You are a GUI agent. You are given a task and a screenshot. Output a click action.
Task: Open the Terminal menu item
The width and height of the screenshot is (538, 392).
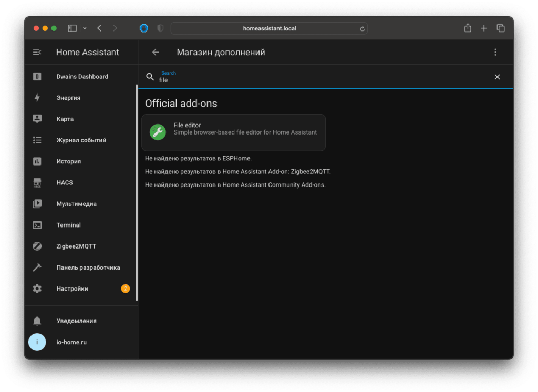point(81,225)
